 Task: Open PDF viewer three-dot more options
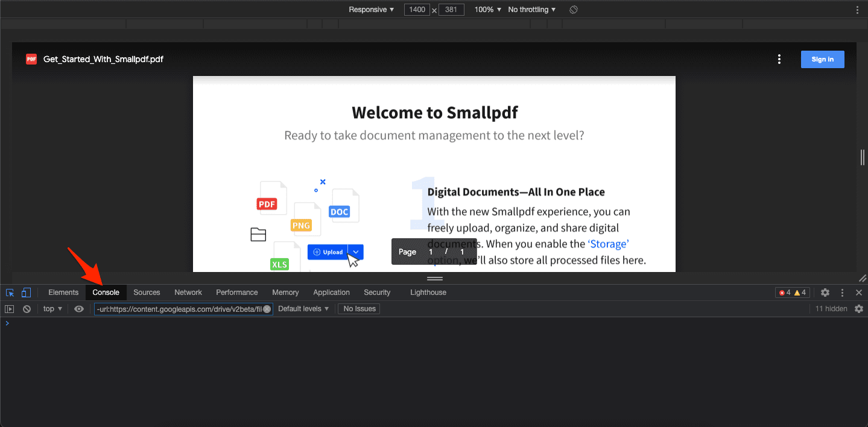click(779, 59)
